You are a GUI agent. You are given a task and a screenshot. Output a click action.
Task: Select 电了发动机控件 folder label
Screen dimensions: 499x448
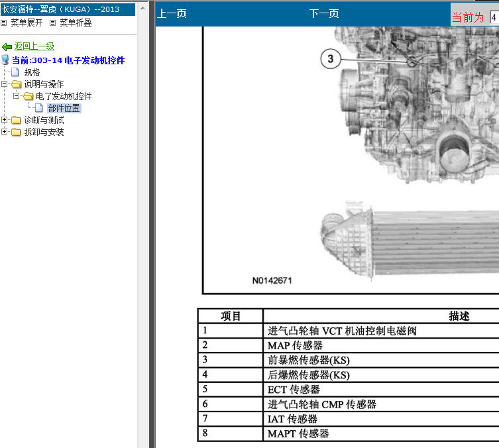(x=64, y=96)
